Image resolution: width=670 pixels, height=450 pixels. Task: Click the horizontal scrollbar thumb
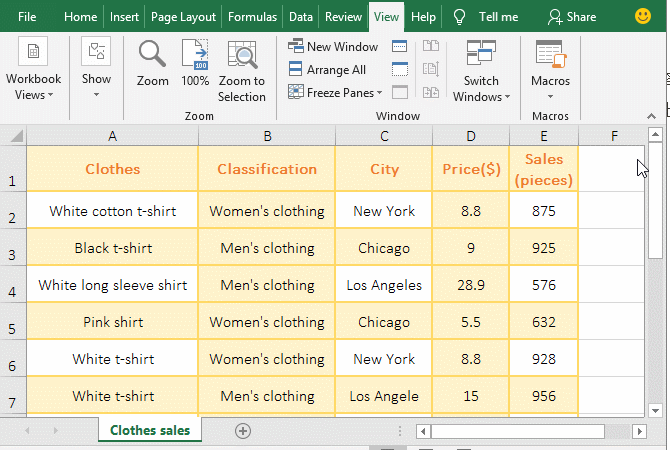point(518,431)
